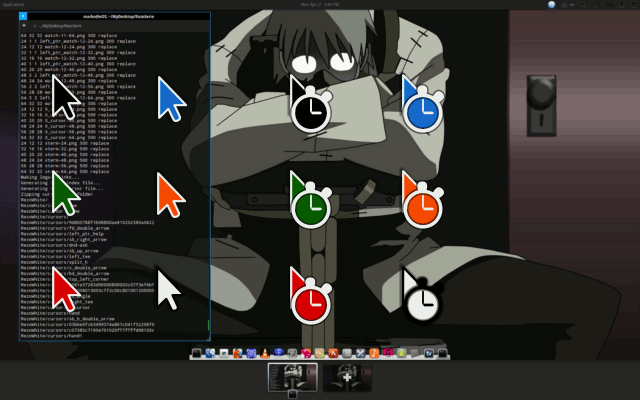Select the ~/MyDesktop/RezoSerie tab label

[x=60, y=26]
